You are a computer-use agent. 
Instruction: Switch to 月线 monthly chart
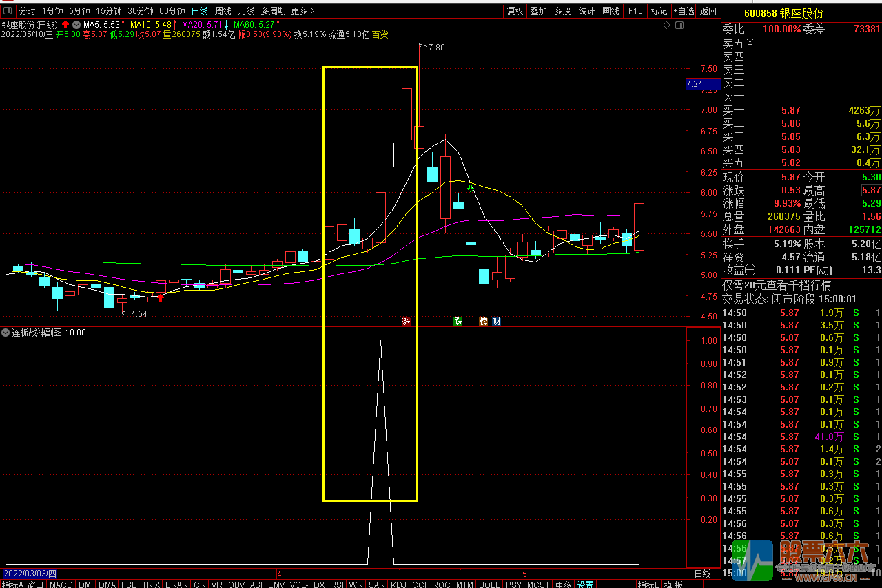click(x=246, y=11)
